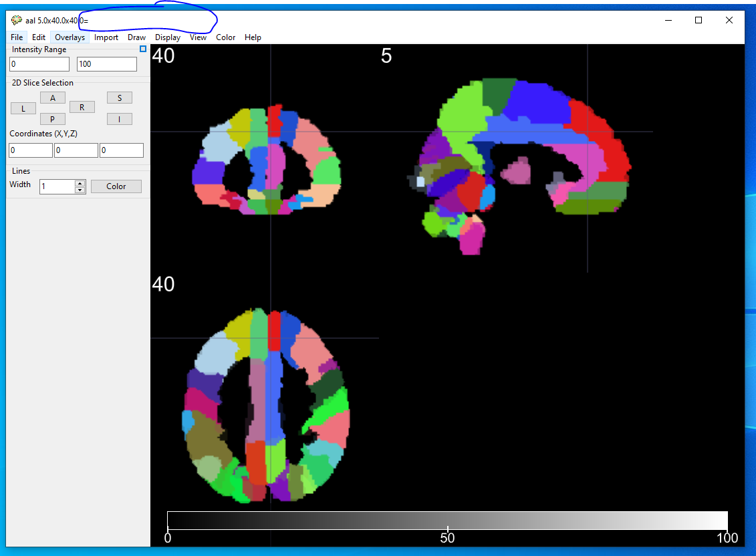The width and height of the screenshot is (756, 556).
Task: Click the maximum Intensity Range field showing 100
Action: (107, 64)
